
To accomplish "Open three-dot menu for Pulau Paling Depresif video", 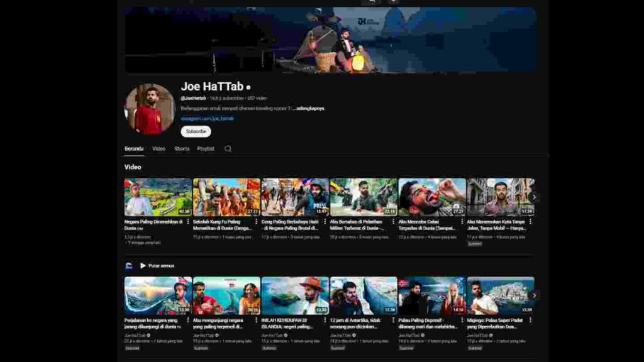I will (x=462, y=320).
